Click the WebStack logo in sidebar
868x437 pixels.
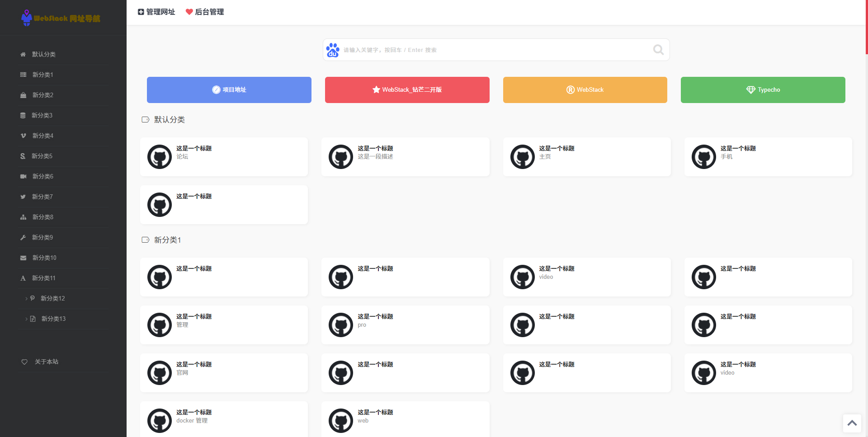61,18
